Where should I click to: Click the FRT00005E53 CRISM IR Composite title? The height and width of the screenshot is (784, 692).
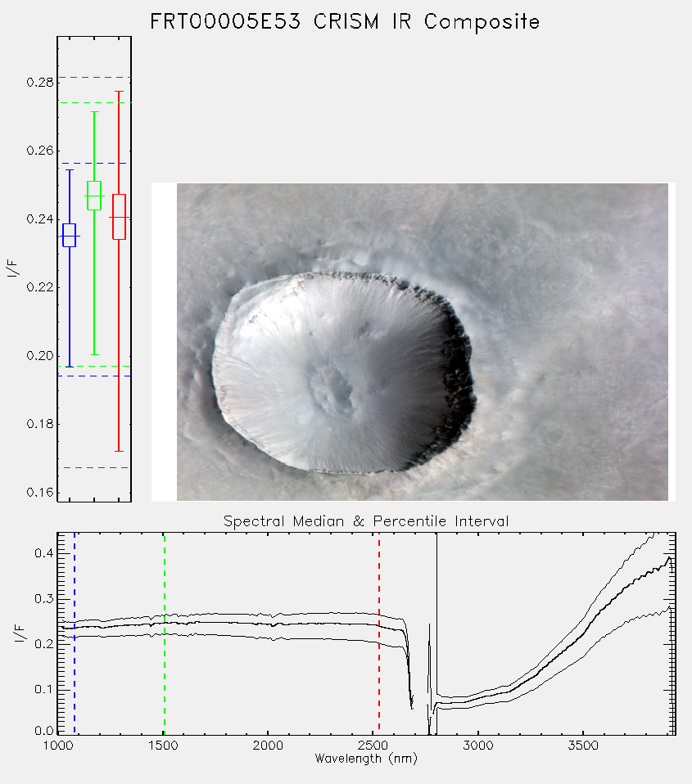(345, 22)
